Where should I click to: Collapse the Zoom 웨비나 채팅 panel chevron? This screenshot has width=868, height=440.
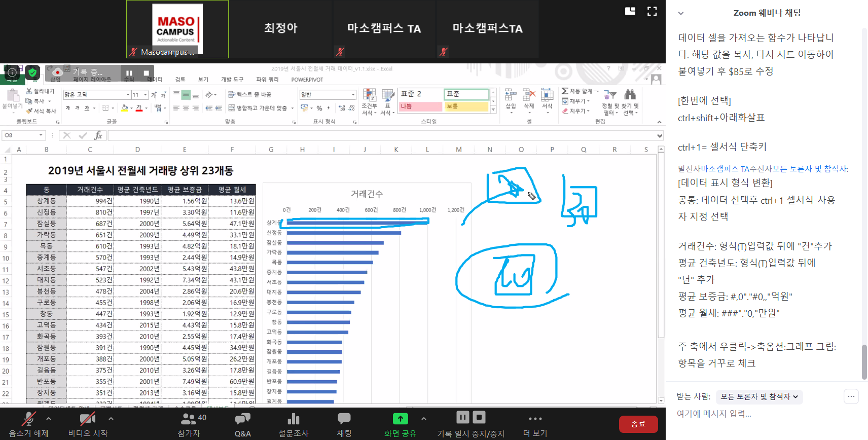click(681, 13)
